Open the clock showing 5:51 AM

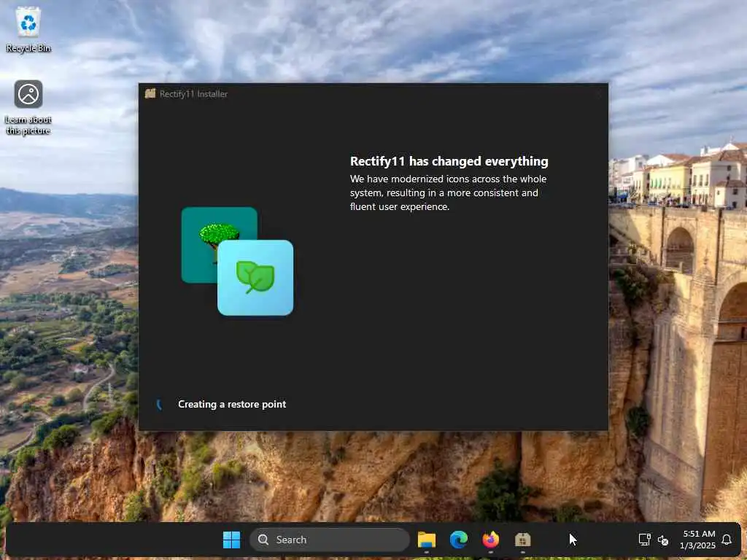(x=698, y=540)
